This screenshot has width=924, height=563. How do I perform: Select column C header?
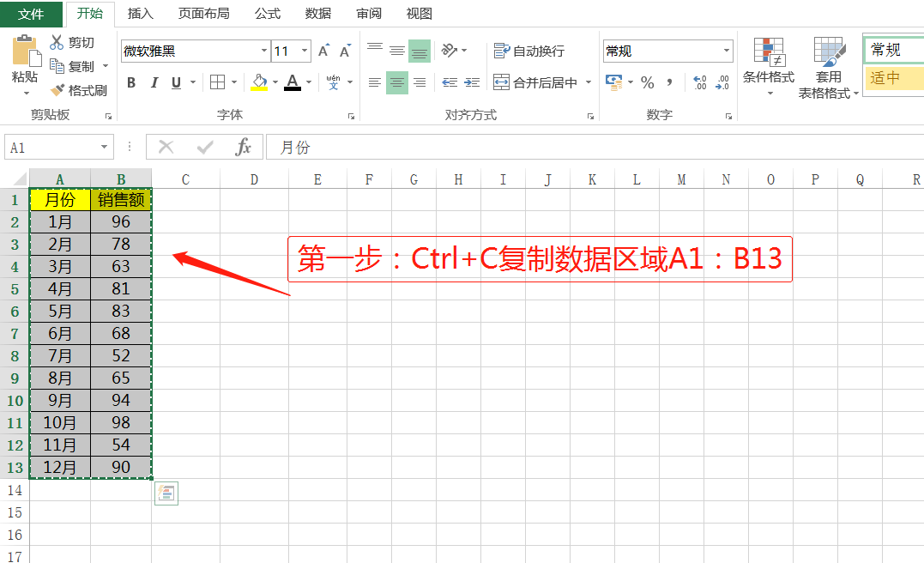[x=185, y=179]
